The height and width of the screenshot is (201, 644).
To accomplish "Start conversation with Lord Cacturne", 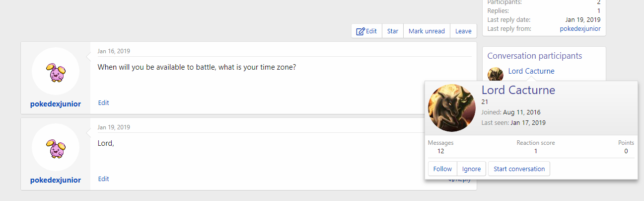I will click(x=519, y=169).
